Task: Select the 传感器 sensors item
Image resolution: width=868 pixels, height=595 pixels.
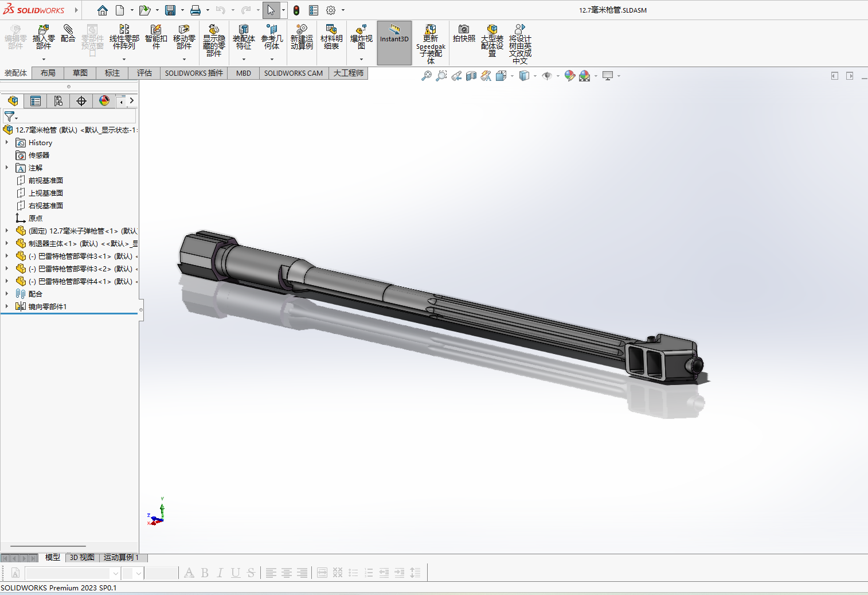Action: [x=39, y=155]
